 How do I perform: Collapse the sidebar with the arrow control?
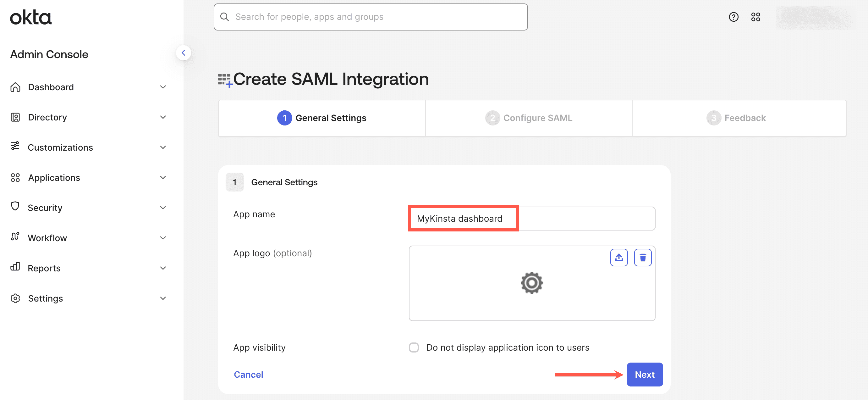[x=184, y=53]
